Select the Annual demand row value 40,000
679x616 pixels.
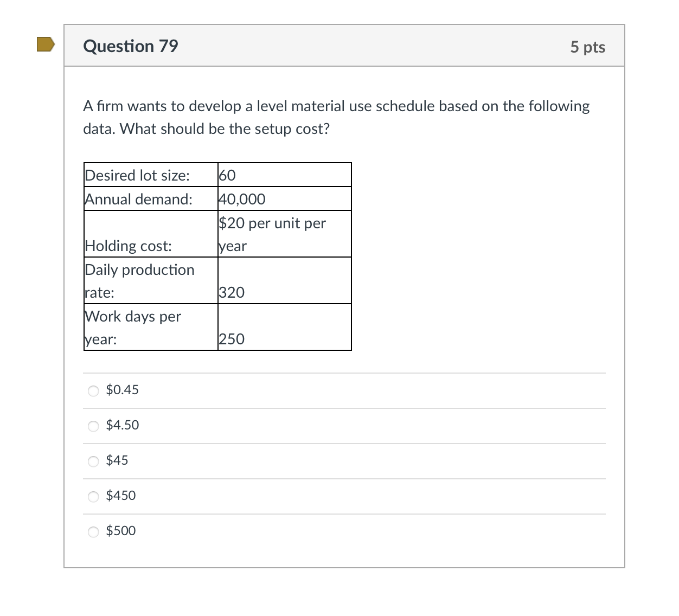[242, 199]
